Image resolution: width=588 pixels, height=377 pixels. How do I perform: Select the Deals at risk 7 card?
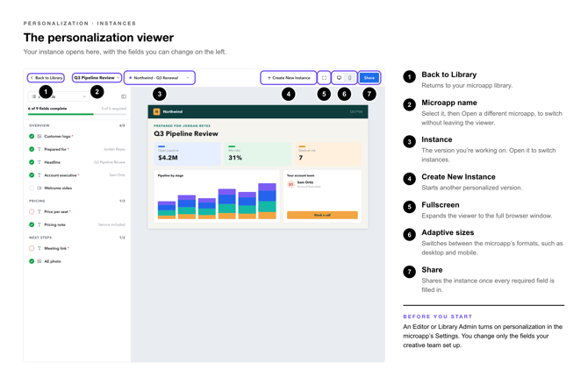tap(328, 153)
